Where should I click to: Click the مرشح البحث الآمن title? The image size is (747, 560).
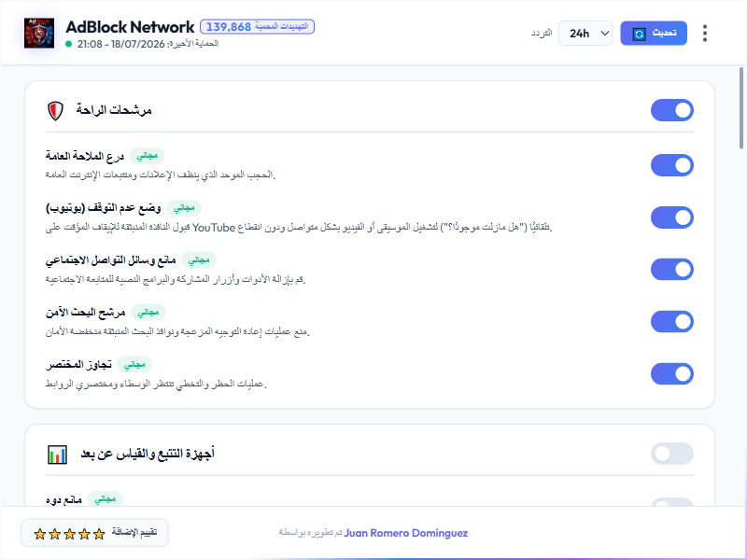coord(85,313)
